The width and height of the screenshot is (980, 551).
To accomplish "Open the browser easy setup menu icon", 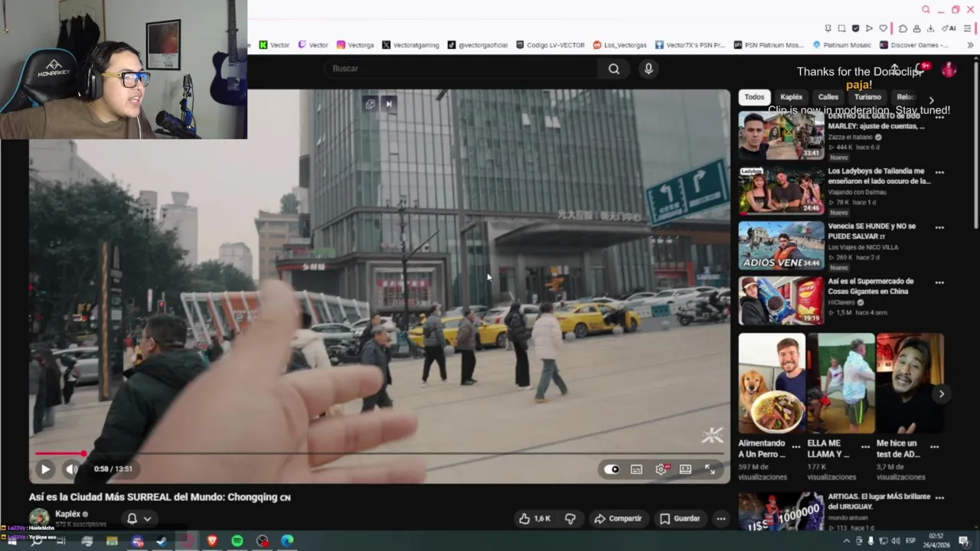I will [969, 28].
